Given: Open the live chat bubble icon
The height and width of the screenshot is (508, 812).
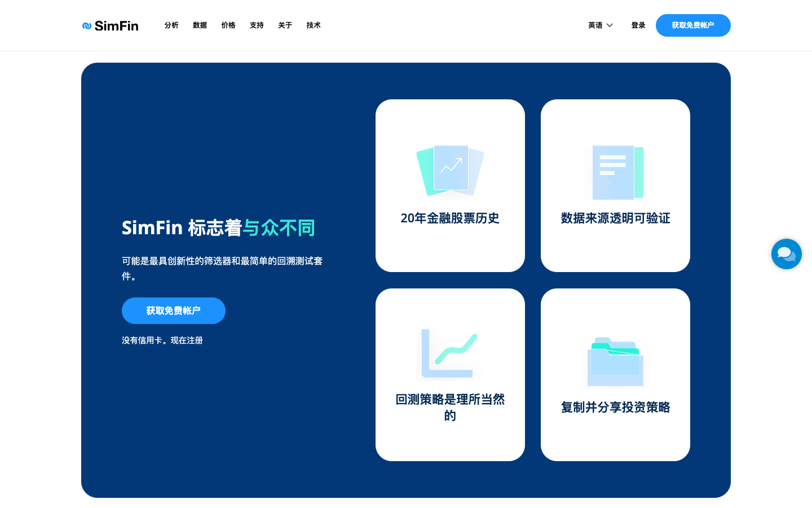Looking at the screenshot, I should pyautogui.click(x=787, y=254).
